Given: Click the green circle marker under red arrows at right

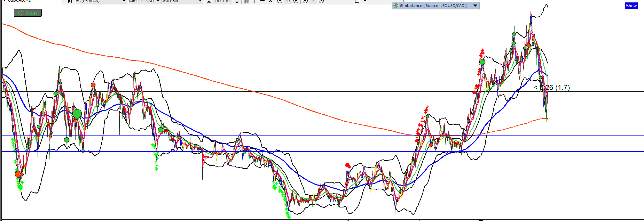Looking at the screenshot, I should 482,62.
